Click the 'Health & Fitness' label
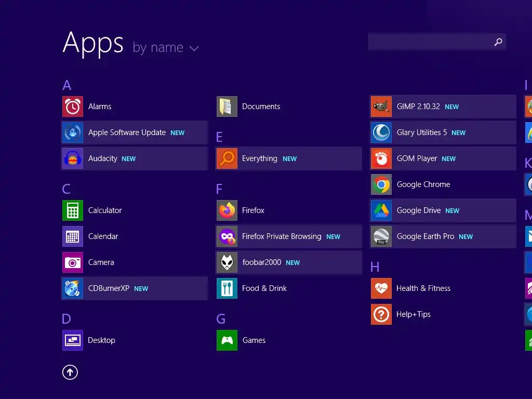The width and height of the screenshot is (532, 399). click(423, 288)
